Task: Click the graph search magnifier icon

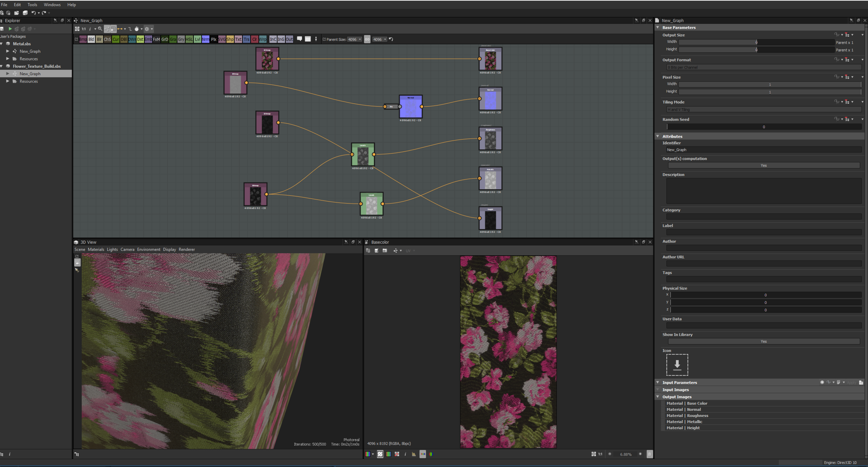Action: click(100, 29)
